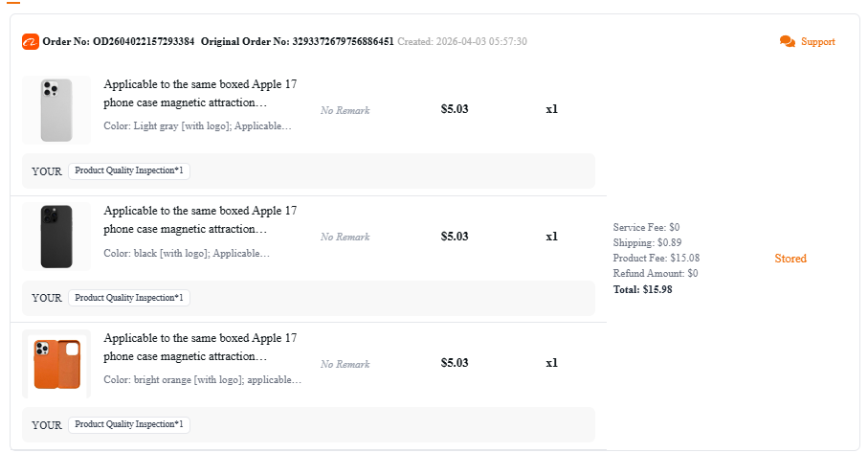The width and height of the screenshot is (868, 453).
Task: Click the Support chat bubble icon
Action: tap(788, 41)
